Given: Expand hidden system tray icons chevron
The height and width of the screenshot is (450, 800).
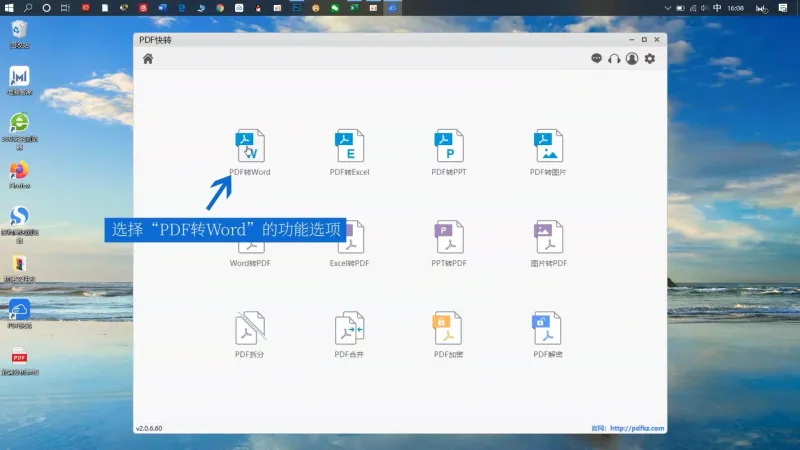Looking at the screenshot, I should click(x=667, y=8).
